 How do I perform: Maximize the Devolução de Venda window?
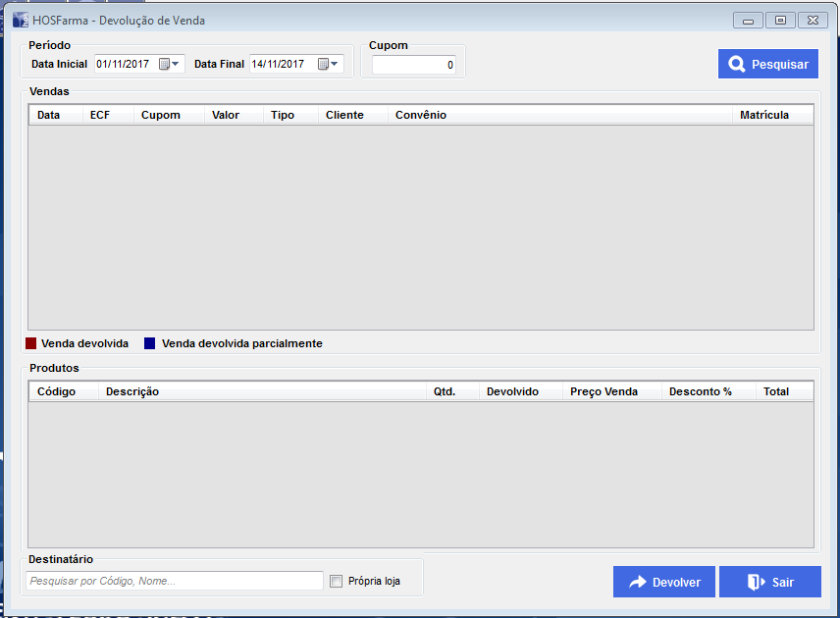tap(780, 20)
